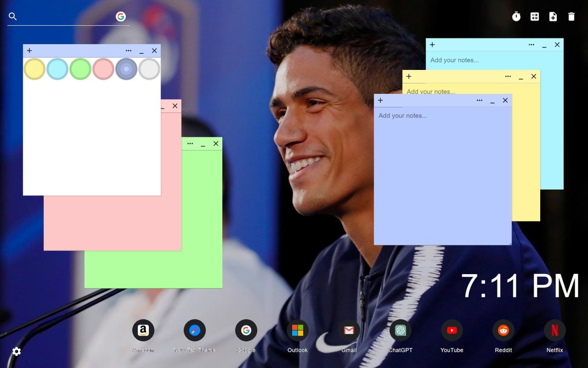Image resolution: width=588 pixels, height=368 pixels.
Task: Select green note color swatch
Action: click(80, 69)
